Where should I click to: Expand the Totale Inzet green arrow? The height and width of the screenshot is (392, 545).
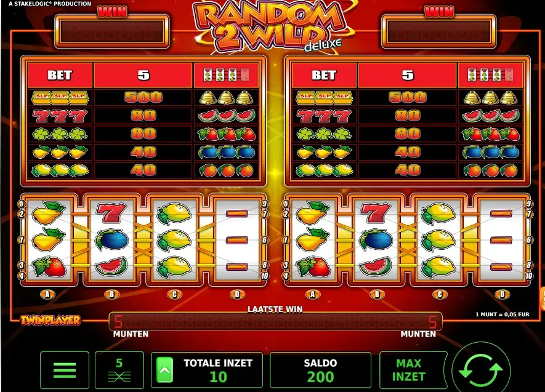(165, 370)
